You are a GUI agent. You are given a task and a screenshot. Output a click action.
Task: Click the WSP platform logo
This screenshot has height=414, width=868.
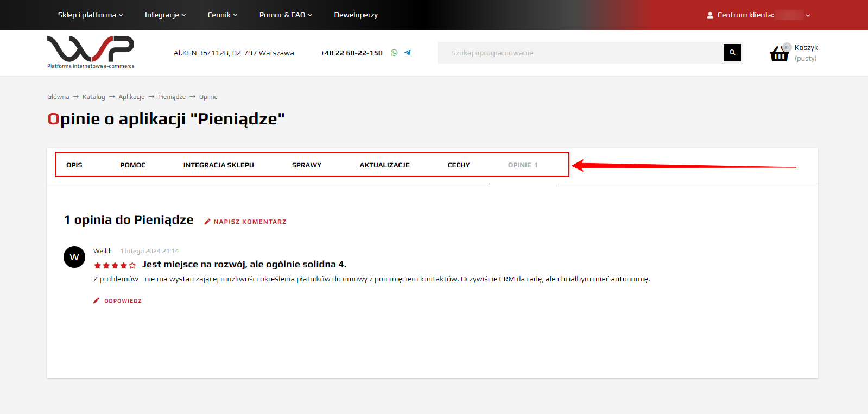(91, 52)
